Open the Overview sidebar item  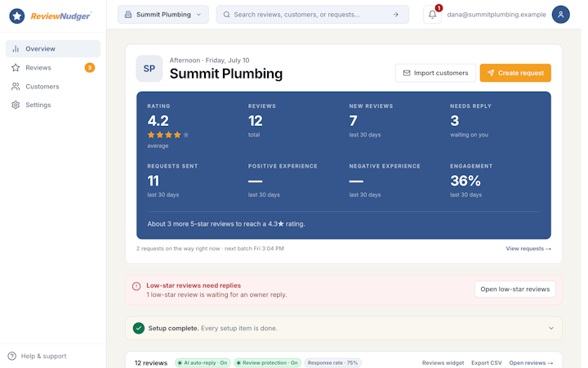pyautogui.click(x=53, y=49)
